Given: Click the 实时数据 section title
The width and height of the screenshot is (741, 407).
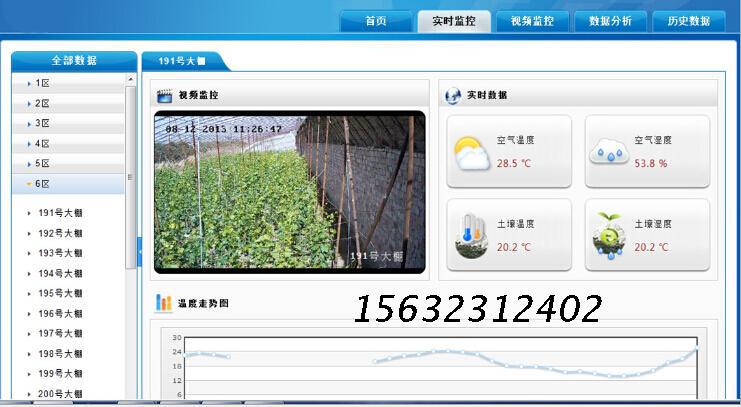Looking at the screenshot, I should (x=487, y=95).
